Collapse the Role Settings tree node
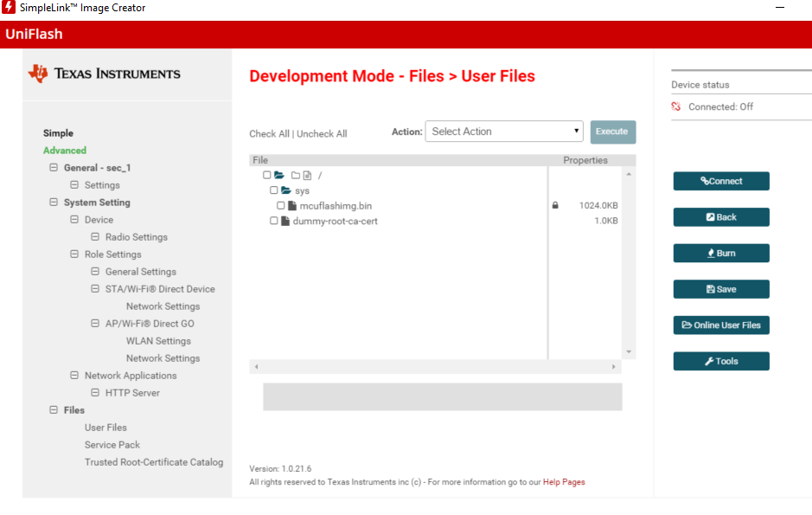The height and width of the screenshot is (515, 812). [x=74, y=254]
